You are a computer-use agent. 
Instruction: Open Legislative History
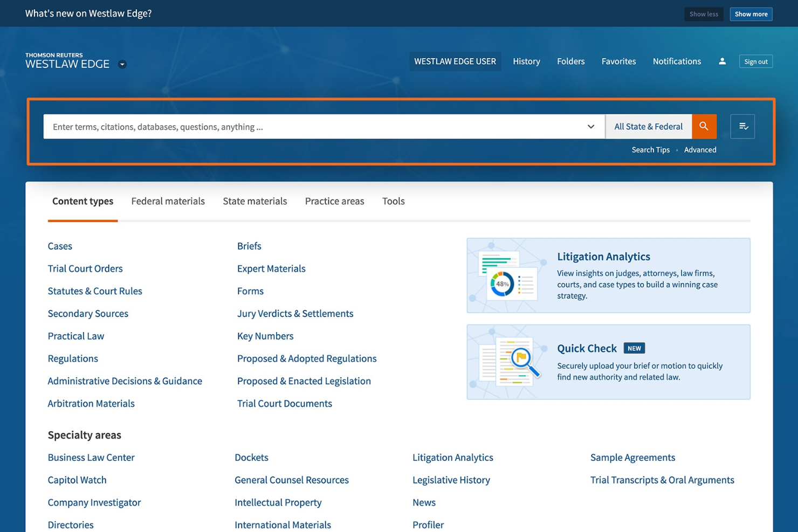451,480
